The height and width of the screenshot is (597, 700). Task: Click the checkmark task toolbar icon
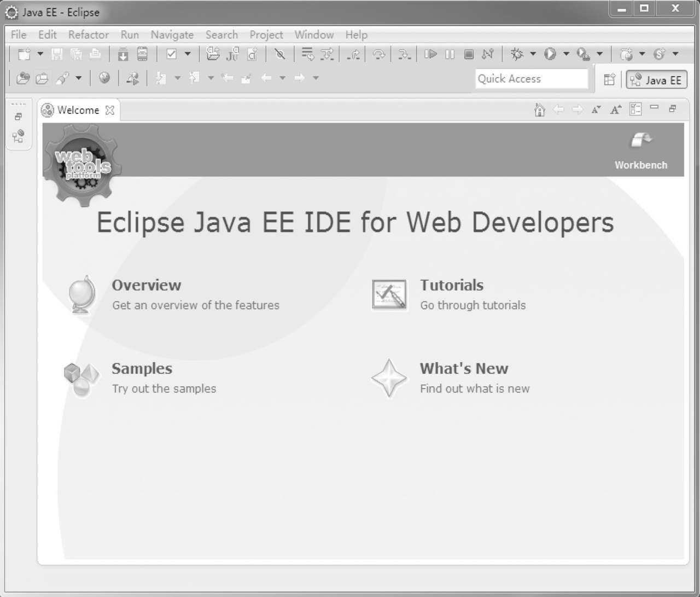[172, 54]
